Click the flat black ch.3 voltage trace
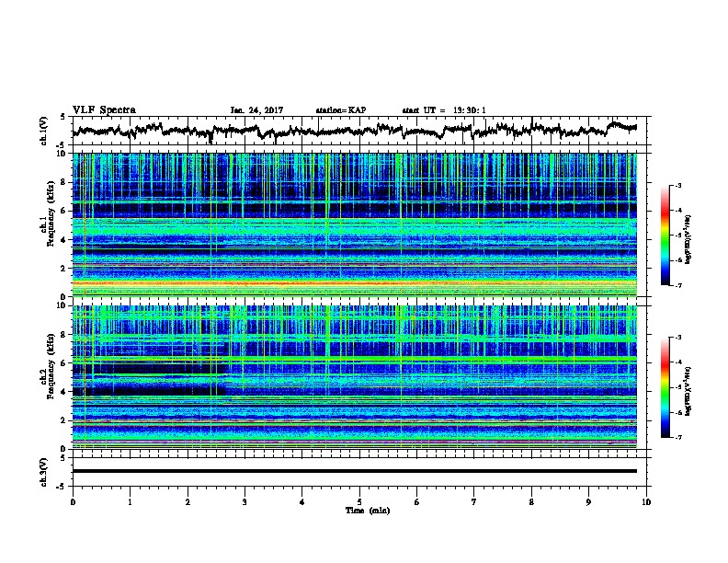This screenshot has height=563, width=728. (355, 471)
